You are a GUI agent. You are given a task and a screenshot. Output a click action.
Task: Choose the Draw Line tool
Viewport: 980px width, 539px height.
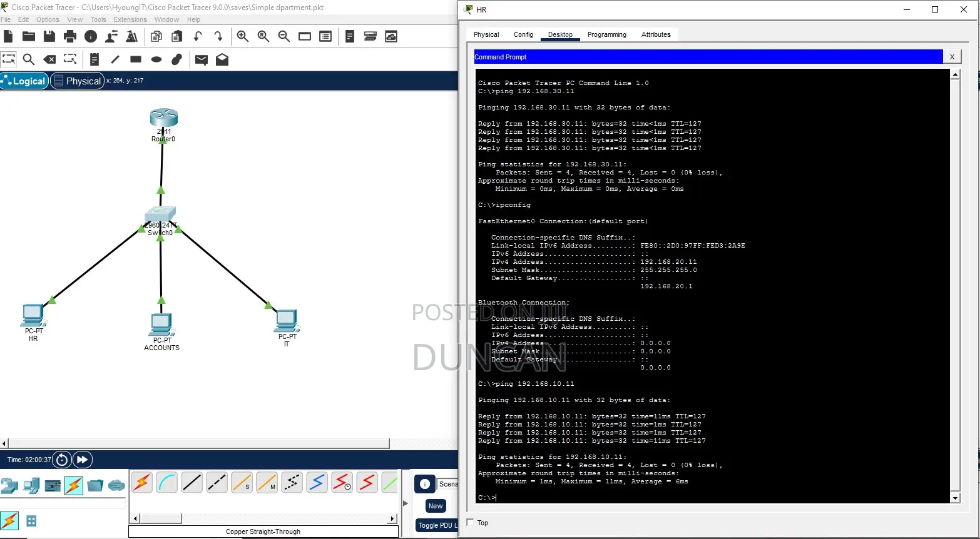[x=115, y=59]
